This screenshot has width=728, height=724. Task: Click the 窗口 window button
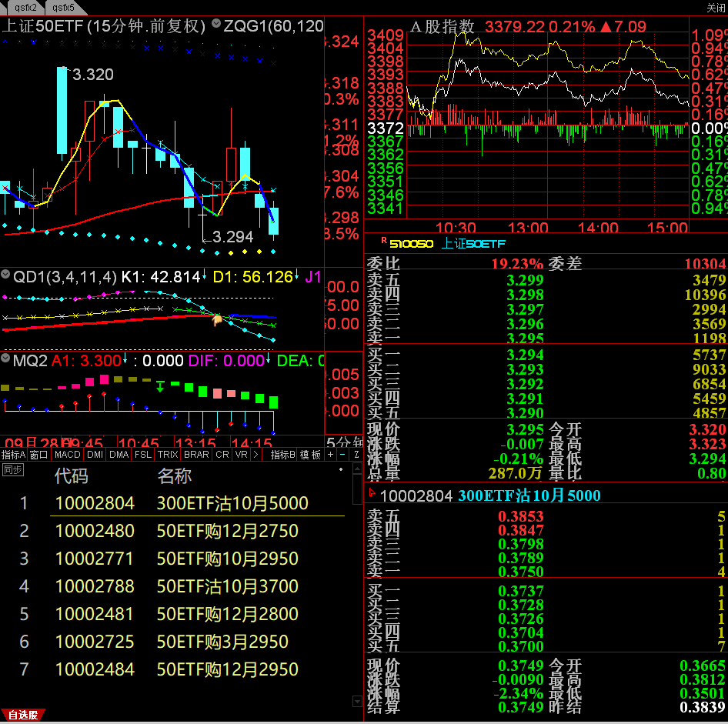pos(39,455)
